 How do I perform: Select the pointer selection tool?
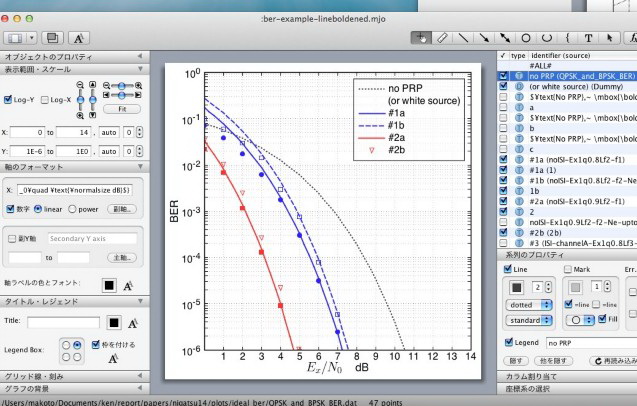coord(609,38)
